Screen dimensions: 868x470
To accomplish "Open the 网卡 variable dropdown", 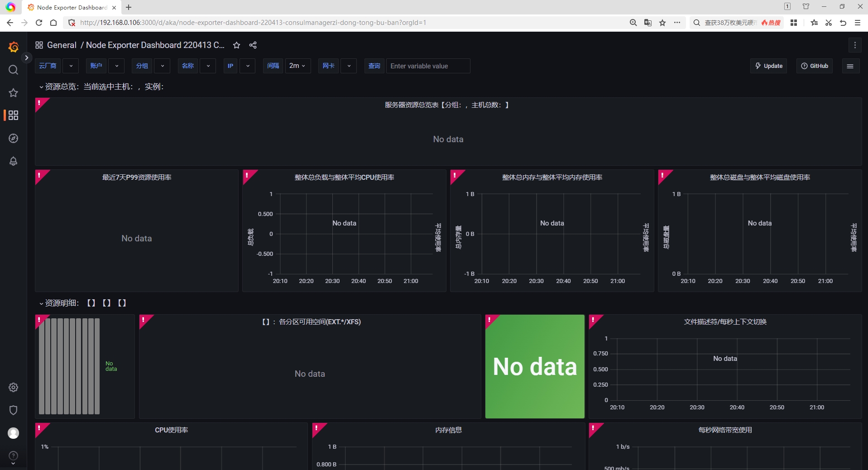I will (x=349, y=66).
